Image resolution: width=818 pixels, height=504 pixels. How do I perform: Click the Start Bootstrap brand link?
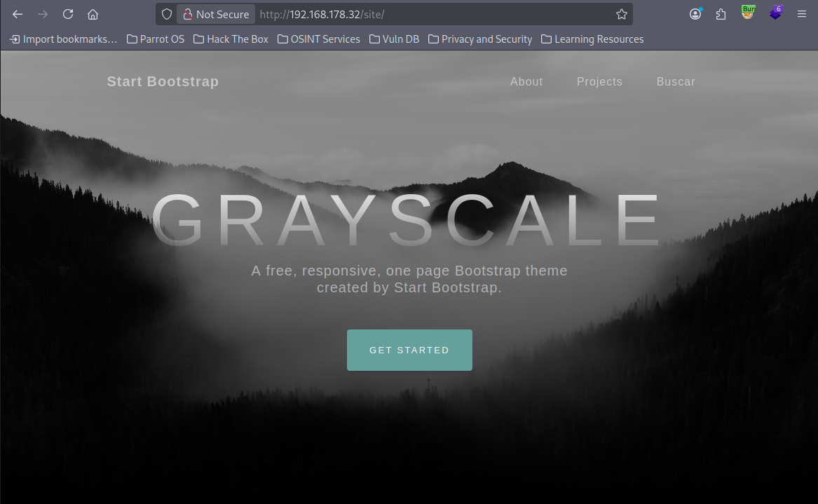click(x=163, y=81)
